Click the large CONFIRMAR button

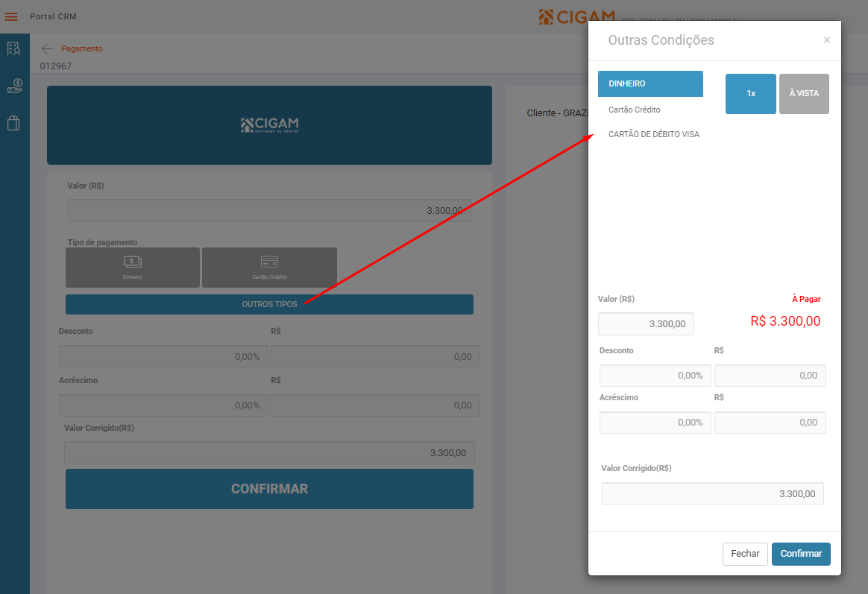(x=270, y=489)
